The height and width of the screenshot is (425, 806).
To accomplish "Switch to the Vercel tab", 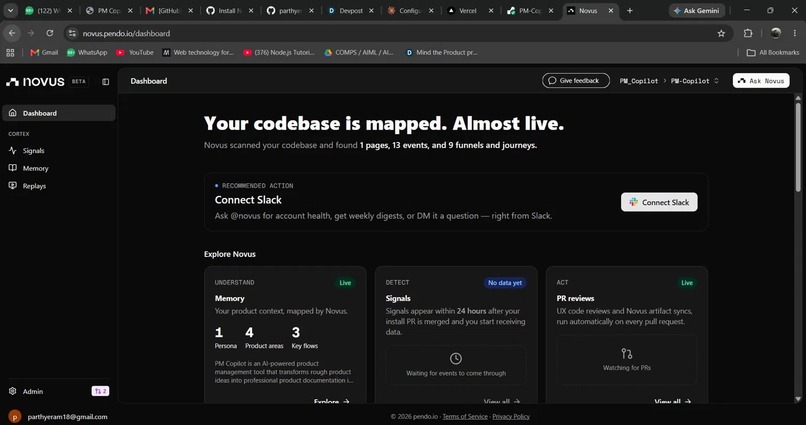I will 470,10.
